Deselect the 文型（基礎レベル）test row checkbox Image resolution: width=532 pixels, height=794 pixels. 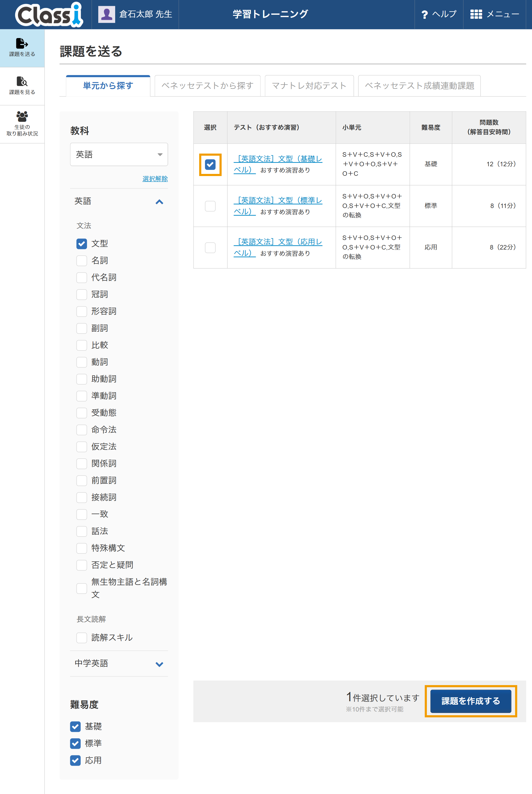[210, 165]
